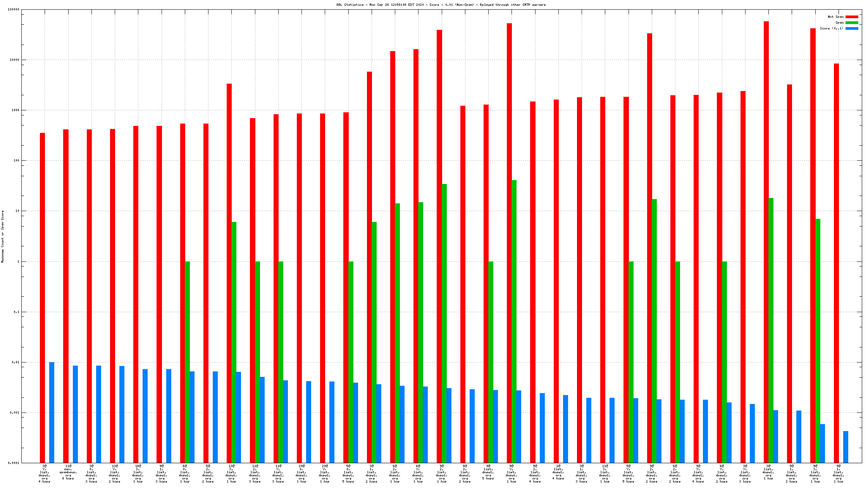This screenshot has height=488, width=868.
Task: Click the 'Score (0..1)' legend label
Action: 831,28
